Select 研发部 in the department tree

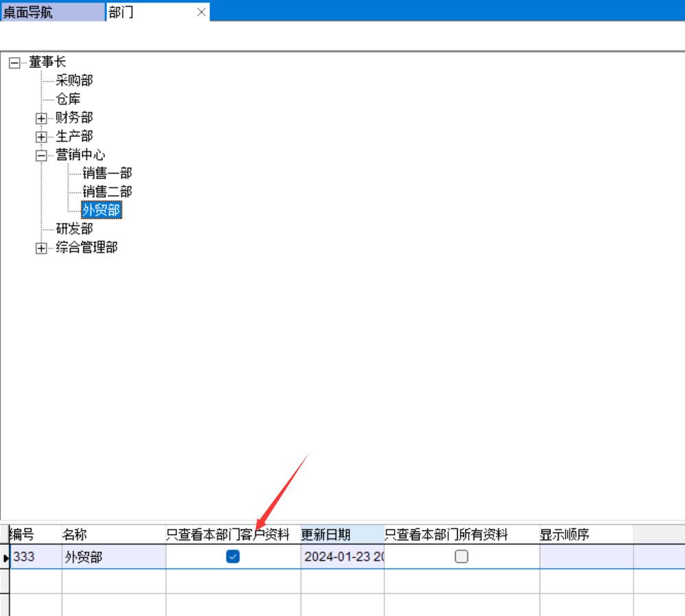point(74,229)
